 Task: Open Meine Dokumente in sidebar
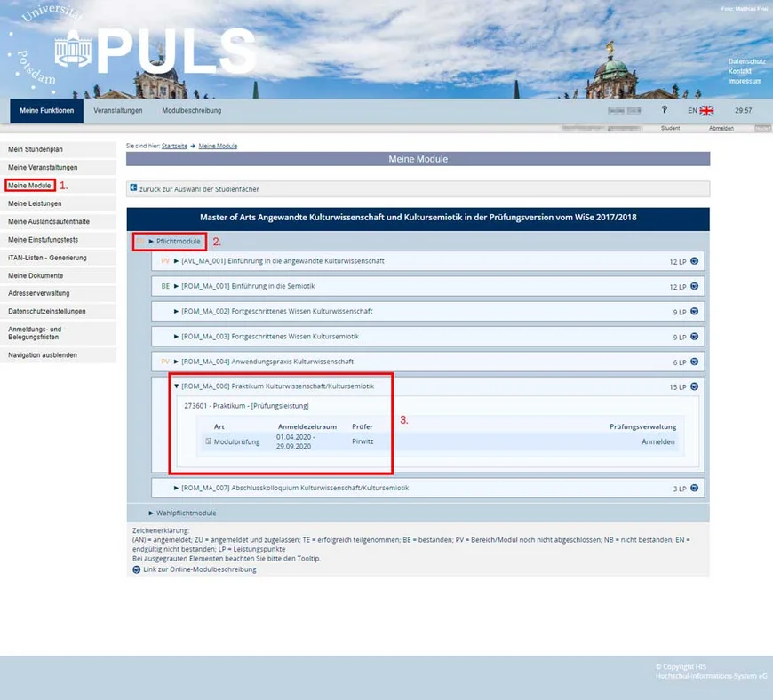pyautogui.click(x=58, y=275)
